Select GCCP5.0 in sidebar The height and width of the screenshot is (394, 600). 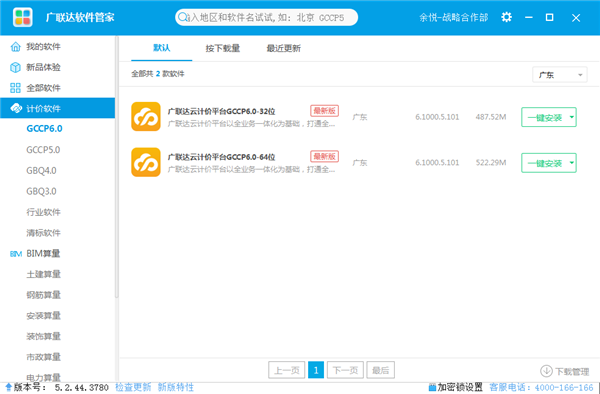coord(43,150)
